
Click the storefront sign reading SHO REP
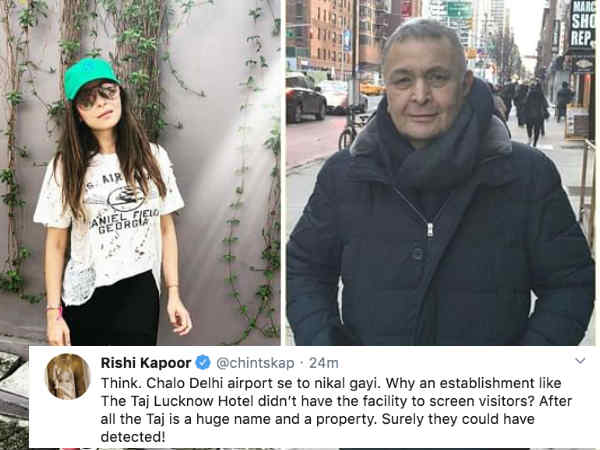[x=582, y=23]
